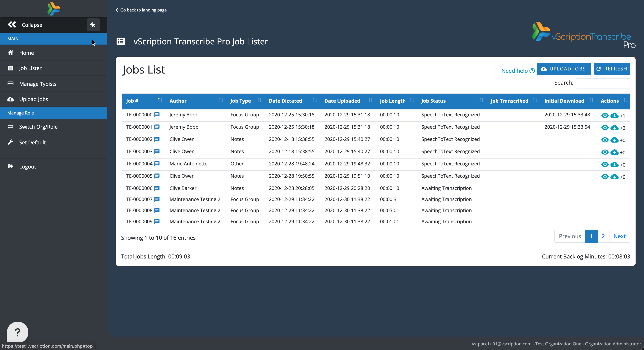Open Manage Typists in sidebar
This screenshot has width=644, height=350.
[38, 84]
